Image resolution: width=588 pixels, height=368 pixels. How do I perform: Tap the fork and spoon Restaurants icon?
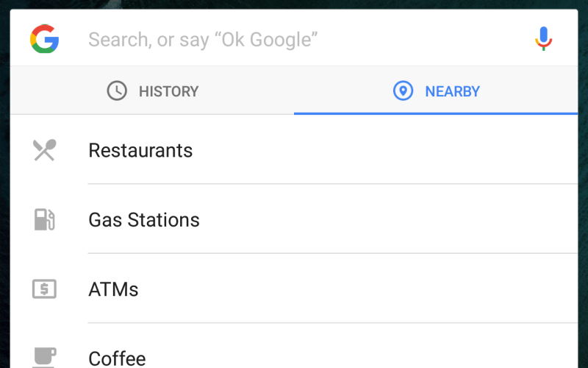44,150
